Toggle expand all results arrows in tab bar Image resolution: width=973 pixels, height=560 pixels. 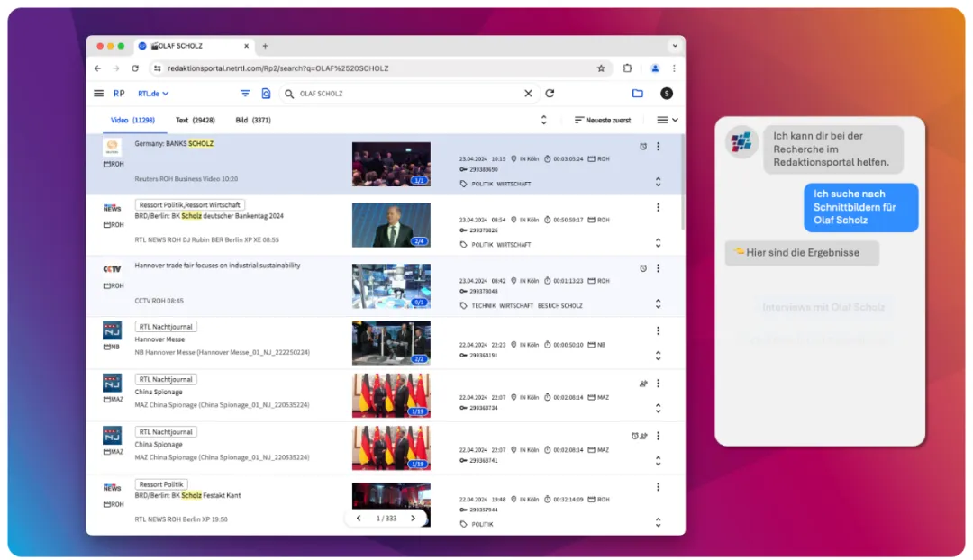click(x=543, y=121)
